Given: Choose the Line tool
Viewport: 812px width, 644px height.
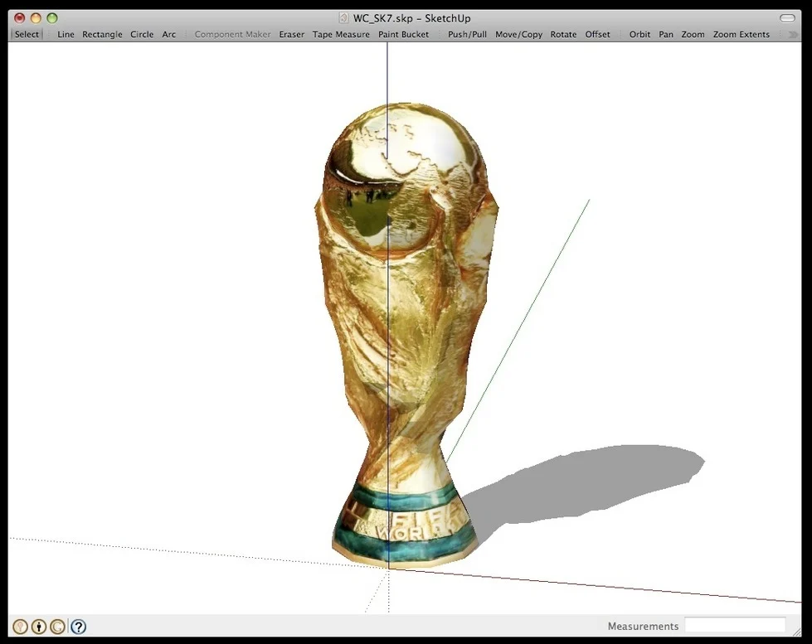Looking at the screenshot, I should point(66,34).
